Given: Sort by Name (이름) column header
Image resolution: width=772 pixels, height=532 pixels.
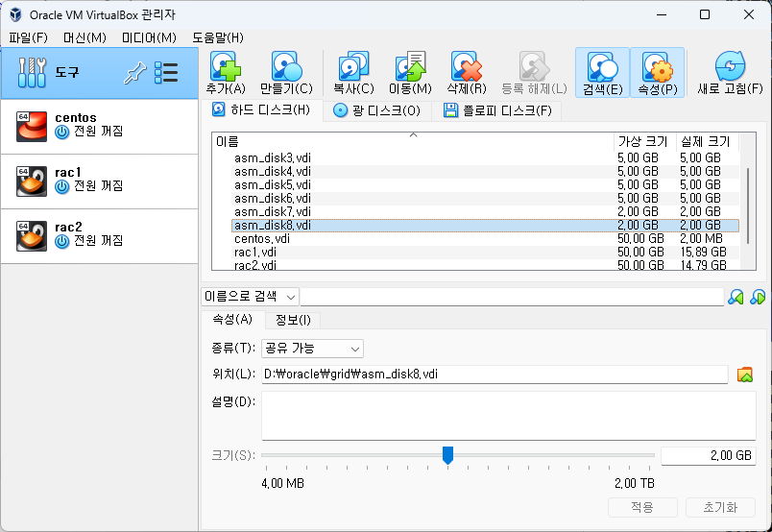Looking at the screenshot, I should [x=413, y=142].
